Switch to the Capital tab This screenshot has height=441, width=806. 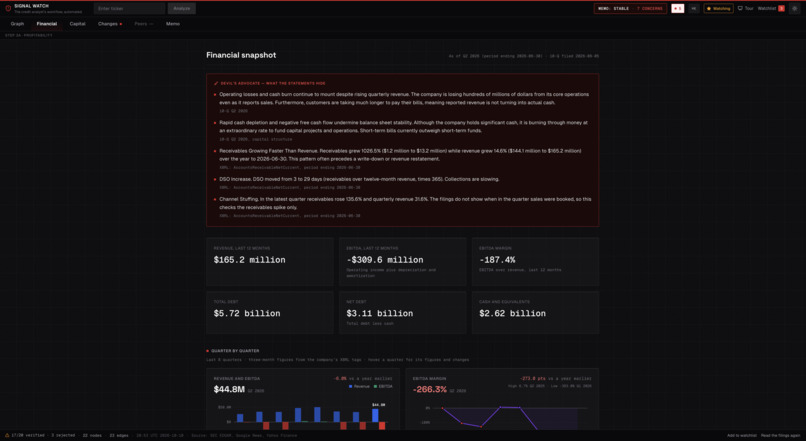click(x=78, y=24)
